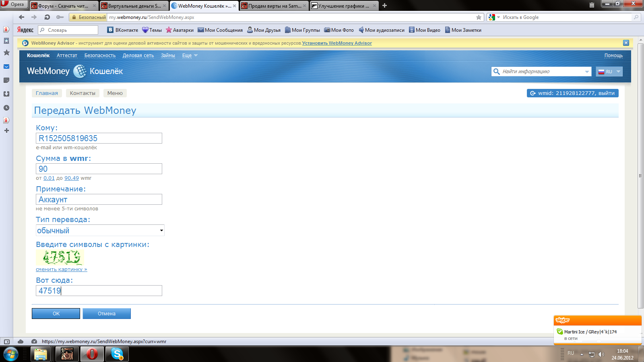Open the RU language selector dropdown
This screenshot has width=644, height=362.
(x=609, y=72)
